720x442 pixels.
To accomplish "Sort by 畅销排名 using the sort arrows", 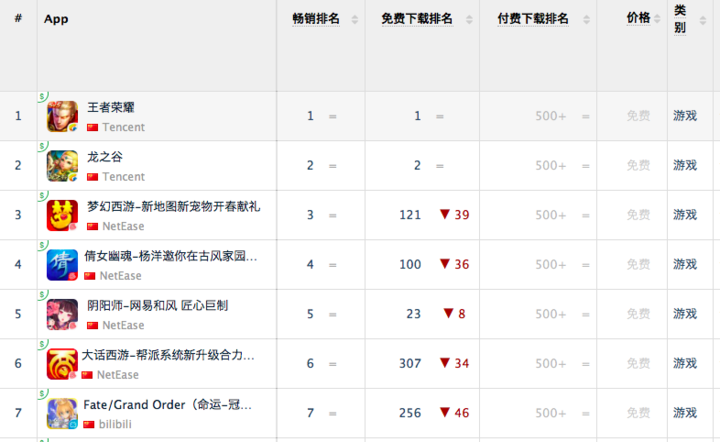I will [x=354, y=20].
